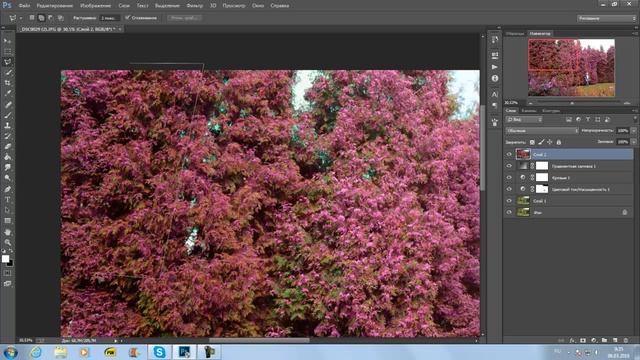Click lock position icon in layers panel
Screen dimensions: 640x360
[x=550, y=142]
